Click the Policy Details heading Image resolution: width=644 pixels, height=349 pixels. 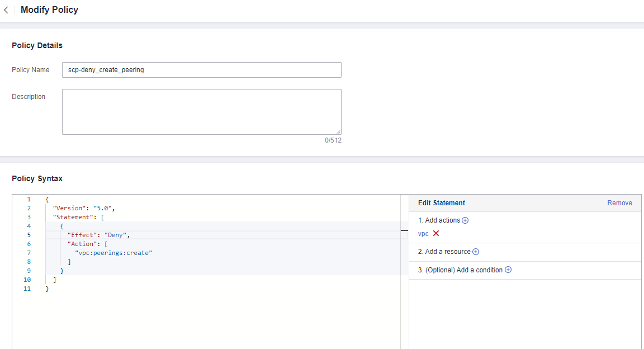click(37, 46)
